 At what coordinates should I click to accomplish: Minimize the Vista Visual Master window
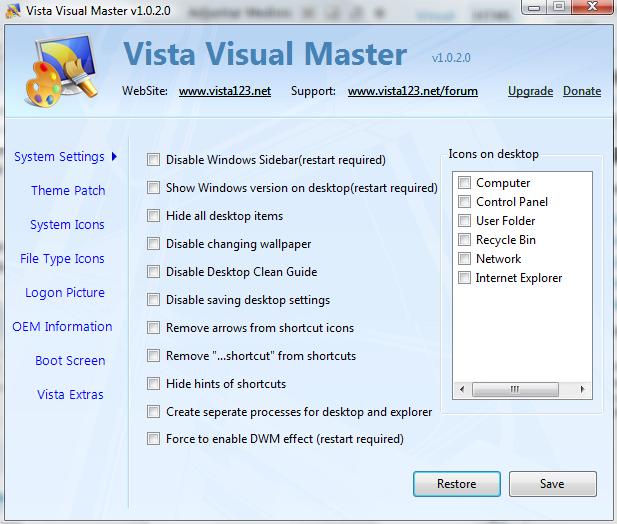coord(534,7)
